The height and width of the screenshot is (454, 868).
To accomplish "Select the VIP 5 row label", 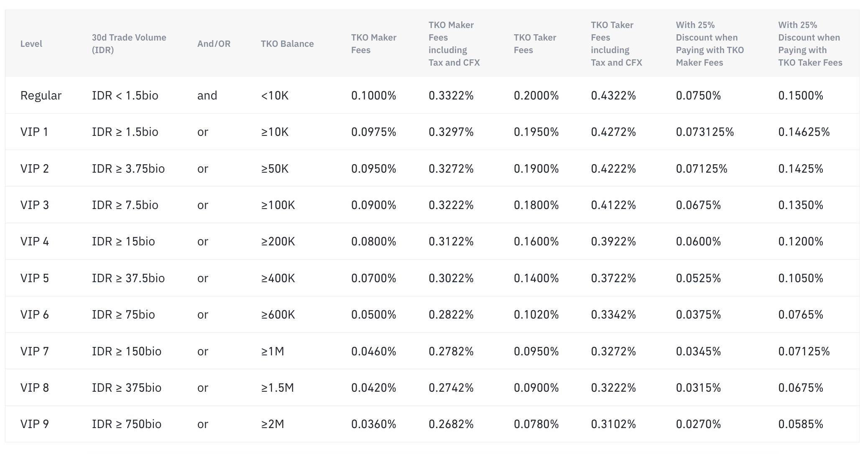I will click(x=35, y=278).
